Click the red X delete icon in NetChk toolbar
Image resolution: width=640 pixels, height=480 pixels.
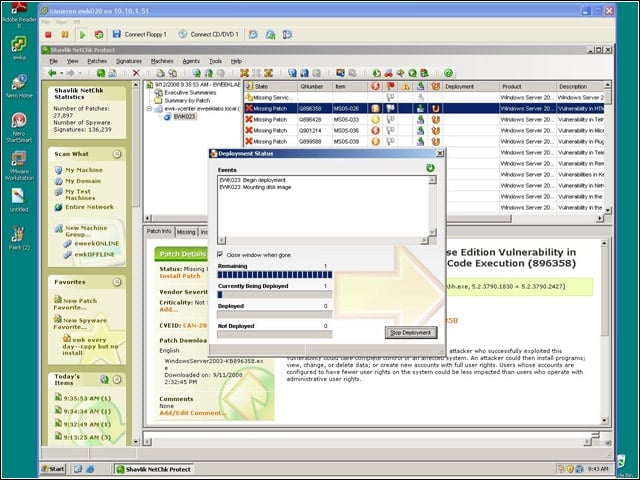click(x=136, y=73)
